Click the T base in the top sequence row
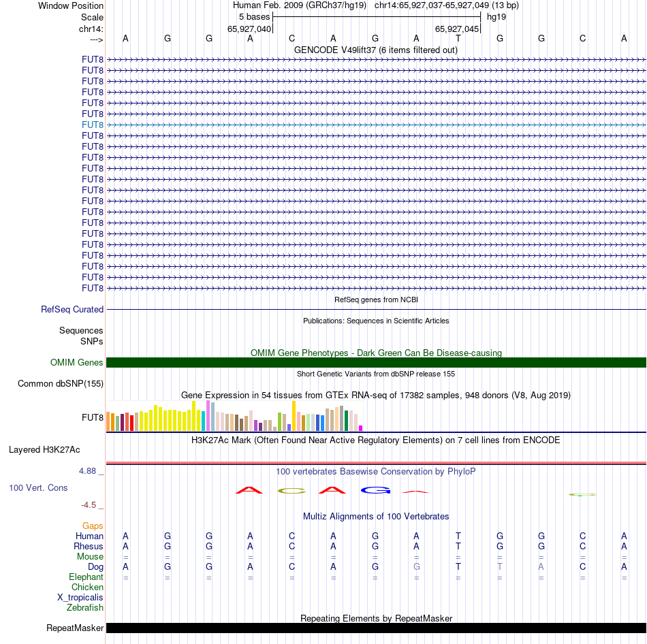Screen dimensions: 647x644 coord(458,38)
